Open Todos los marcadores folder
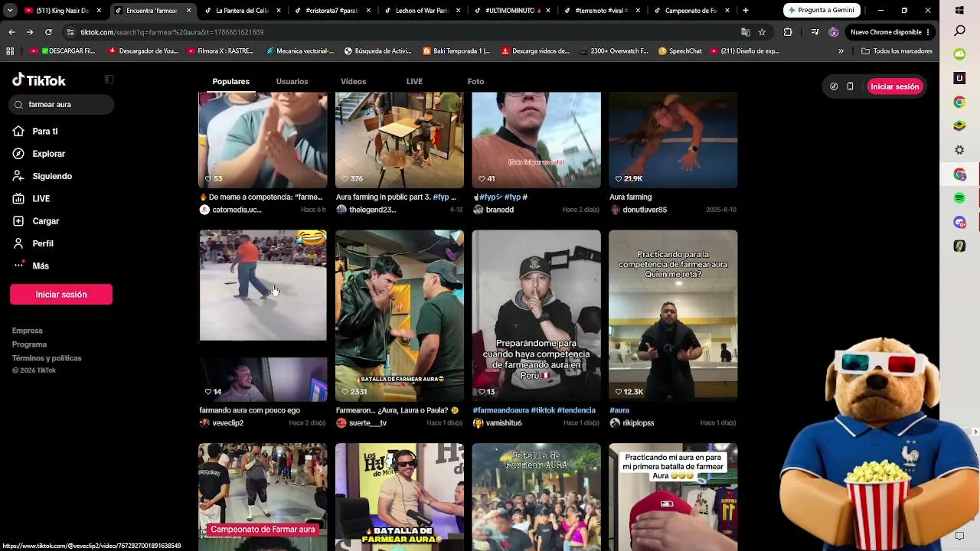 coord(897,51)
